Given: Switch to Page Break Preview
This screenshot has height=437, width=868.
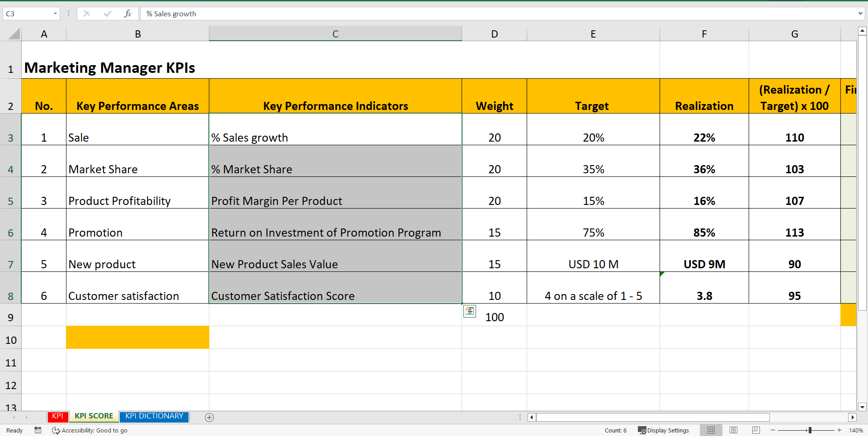Looking at the screenshot, I should [x=756, y=430].
